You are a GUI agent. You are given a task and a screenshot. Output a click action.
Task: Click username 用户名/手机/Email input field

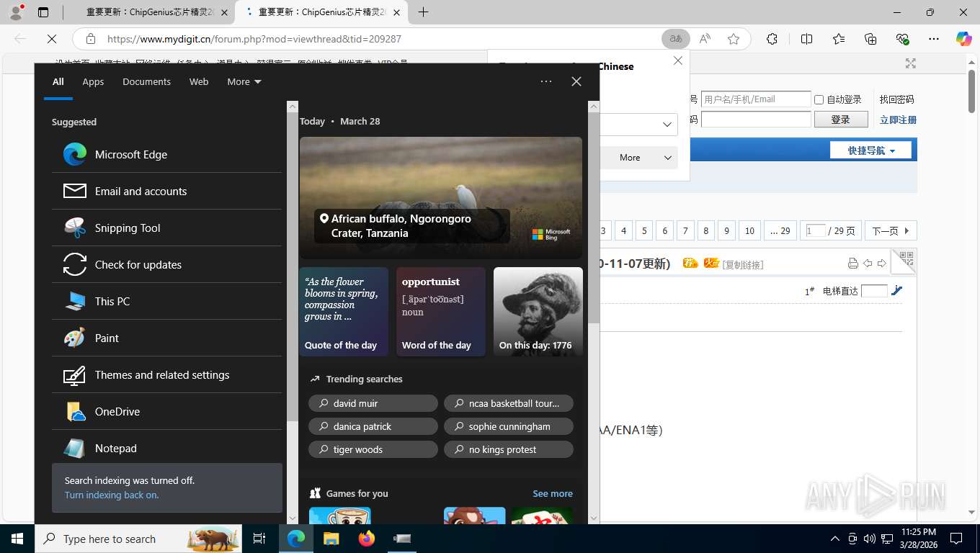pos(756,99)
